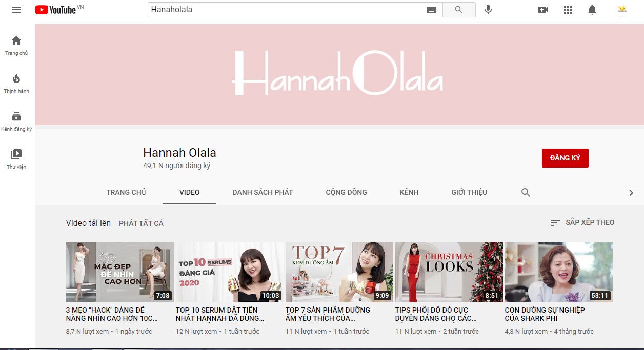Go to Trang chủ in the sidebar
The width and height of the screenshot is (644, 350).
[16, 46]
